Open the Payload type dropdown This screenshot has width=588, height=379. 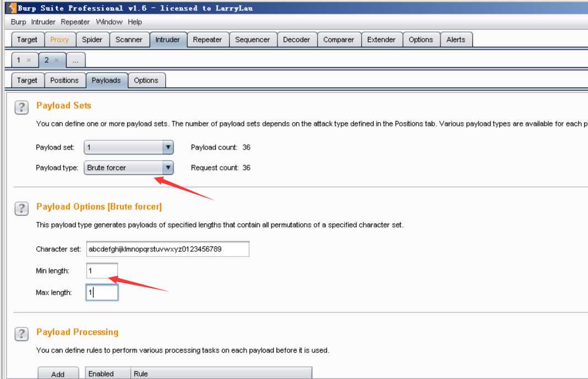click(129, 167)
